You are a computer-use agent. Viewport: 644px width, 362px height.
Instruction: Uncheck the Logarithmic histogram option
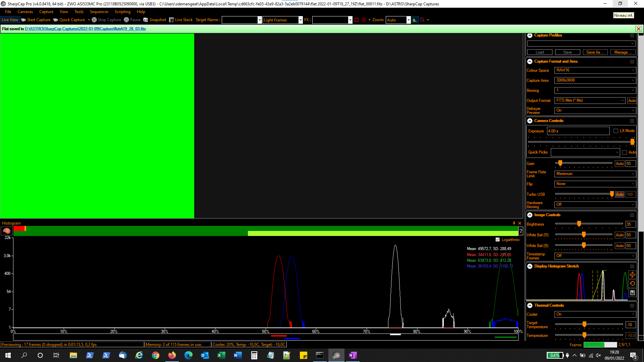pyautogui.click(x=498, y=240)
